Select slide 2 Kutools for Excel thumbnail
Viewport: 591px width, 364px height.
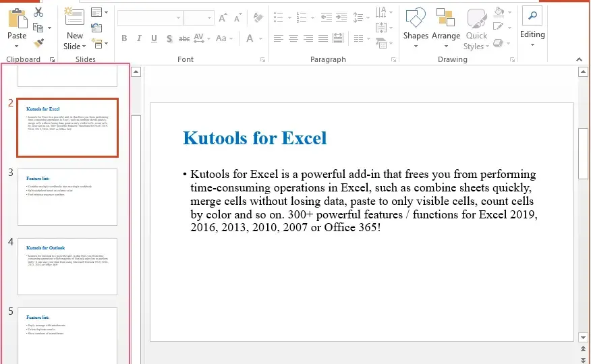coord(67,127)
